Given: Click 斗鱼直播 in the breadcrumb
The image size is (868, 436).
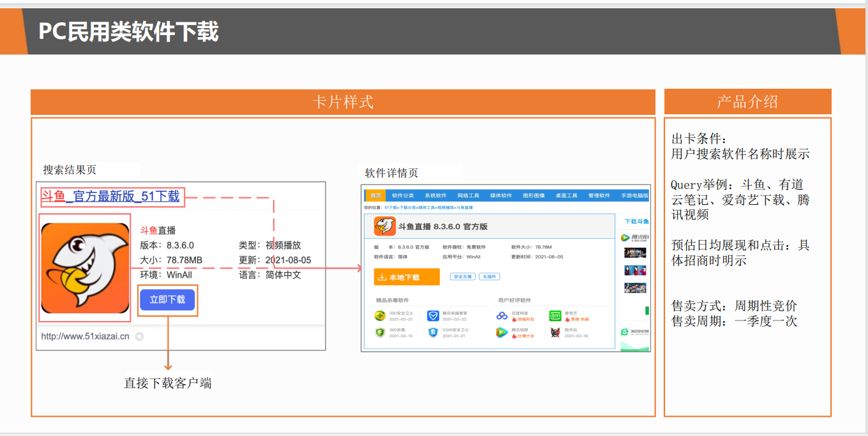Looking at the screenshot, I should 465,207.
